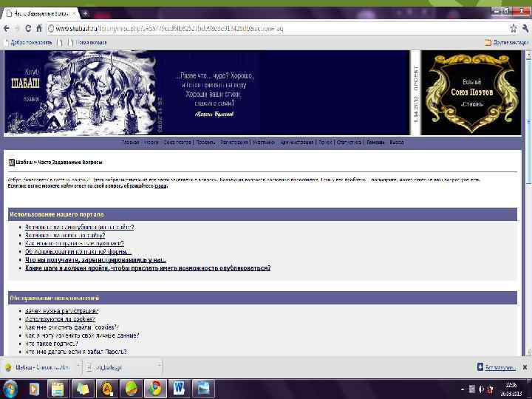The width and height of the screenshot is (532, 399).
Task: Click 'Как я могу изменить свои личные данные?'
Action: pyautogui.click(x=82, y=335)
